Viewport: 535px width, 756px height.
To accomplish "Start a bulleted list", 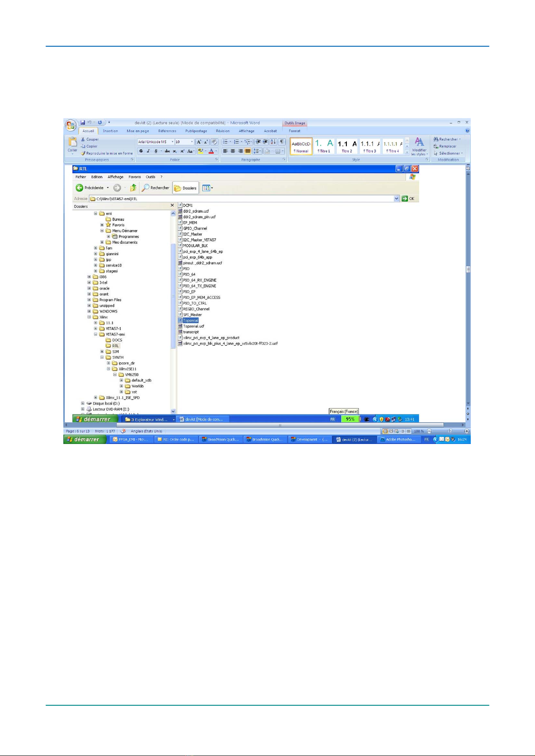I will 225,142.
